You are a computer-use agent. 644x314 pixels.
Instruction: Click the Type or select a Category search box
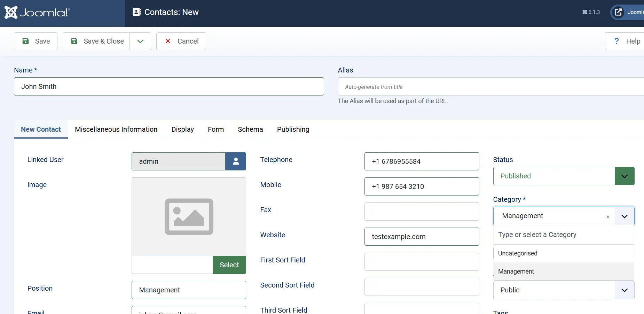click(x=564, y=235)
